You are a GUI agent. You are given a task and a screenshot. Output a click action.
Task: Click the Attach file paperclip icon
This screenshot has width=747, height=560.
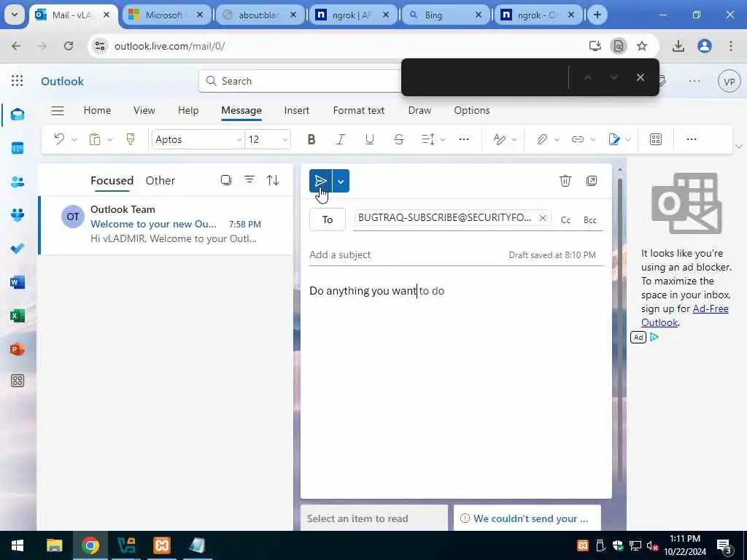[542, 139]
